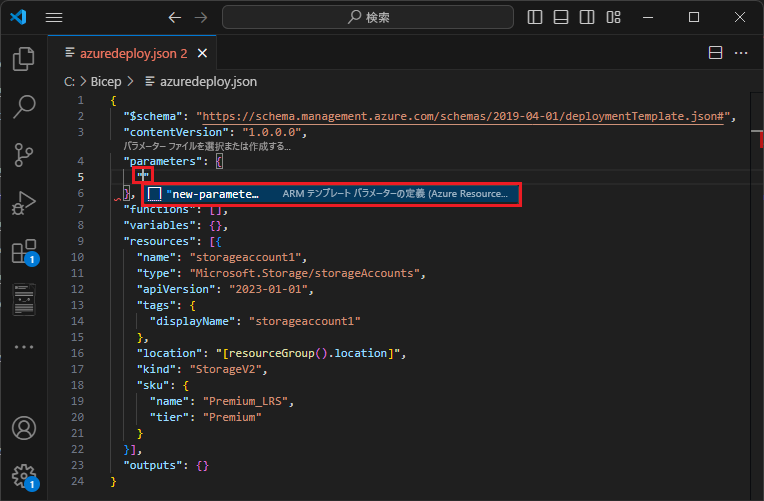Click the "storageaccount1" name value on line 10
Viewport: 764px width, 501px height.
point(246,257)
